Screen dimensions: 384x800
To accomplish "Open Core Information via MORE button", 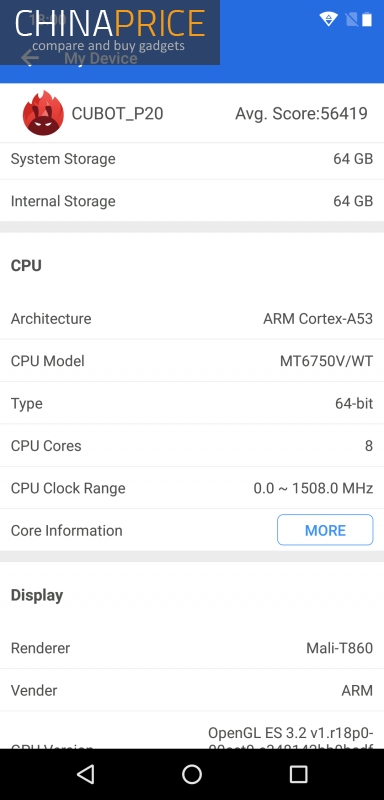I will tap(325, 530).
